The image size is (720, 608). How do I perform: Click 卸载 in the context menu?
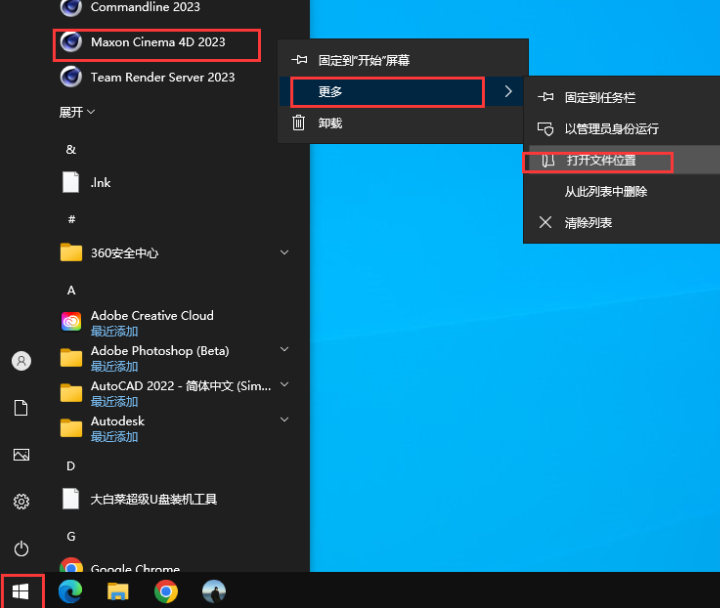pyautogui.click(x=330, y=123)
